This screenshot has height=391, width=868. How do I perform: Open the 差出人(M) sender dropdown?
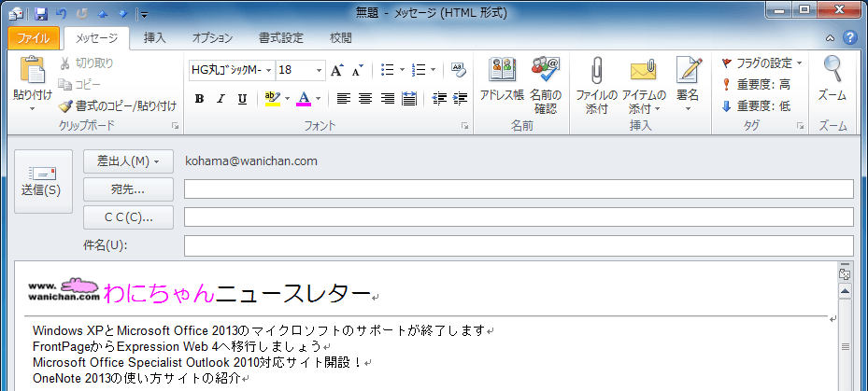point(128,161)
